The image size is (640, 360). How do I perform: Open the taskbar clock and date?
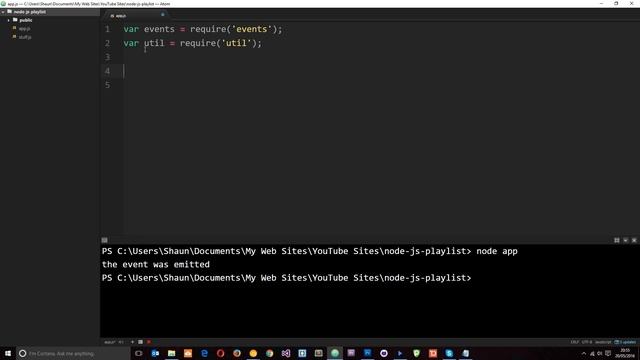(625, 353)
